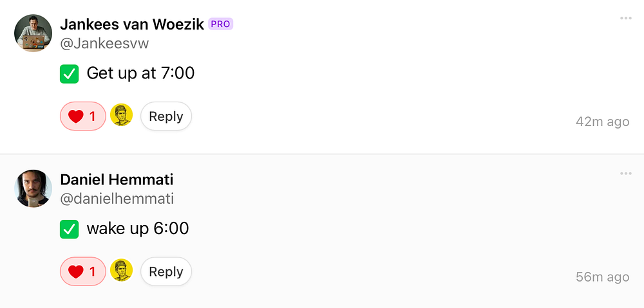644x308 pixels.
Task: Open the Daniel Hemmati name link
Action: point(116,179)
